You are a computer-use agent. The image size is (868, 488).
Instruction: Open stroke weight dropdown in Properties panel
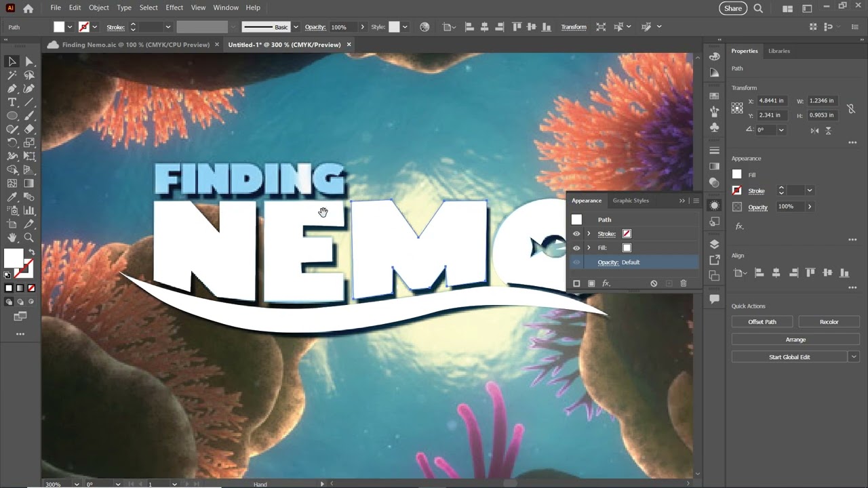[x=809, y=191]
